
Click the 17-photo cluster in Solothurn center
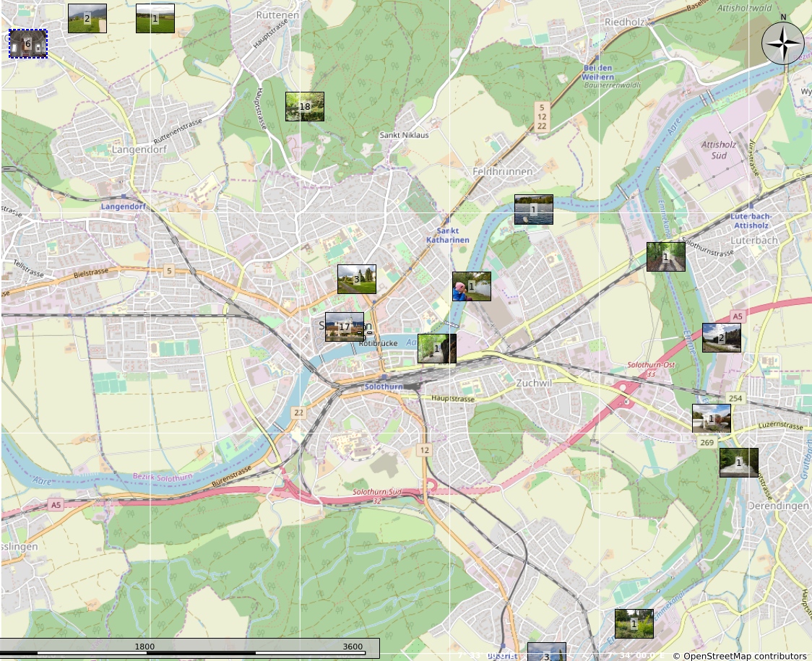coord(344,327)
